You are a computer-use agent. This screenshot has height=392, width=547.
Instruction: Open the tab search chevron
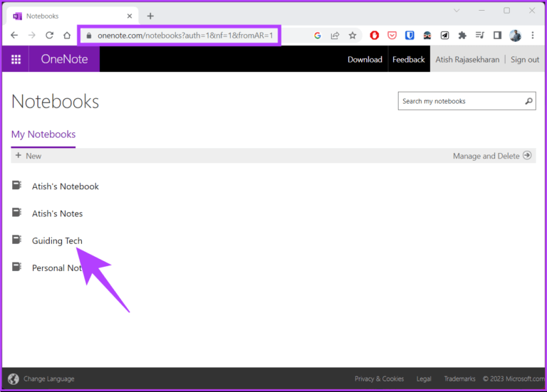[x=457, y=11]
